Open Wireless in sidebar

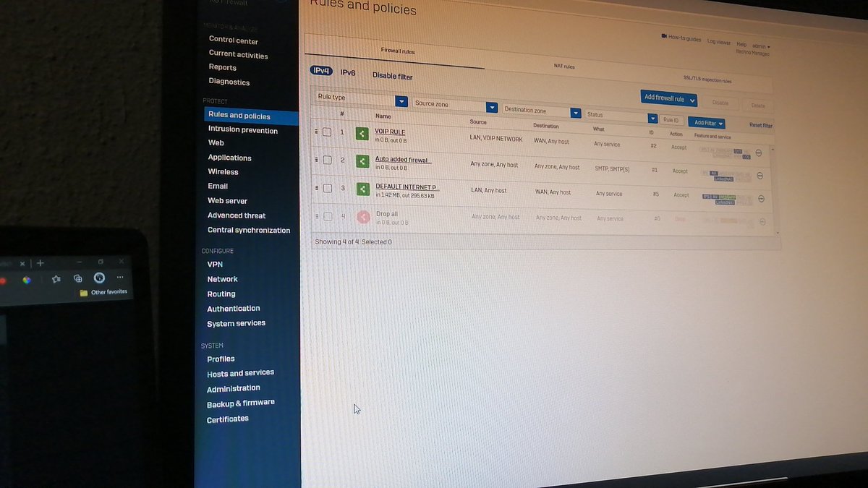coord(223,172)
